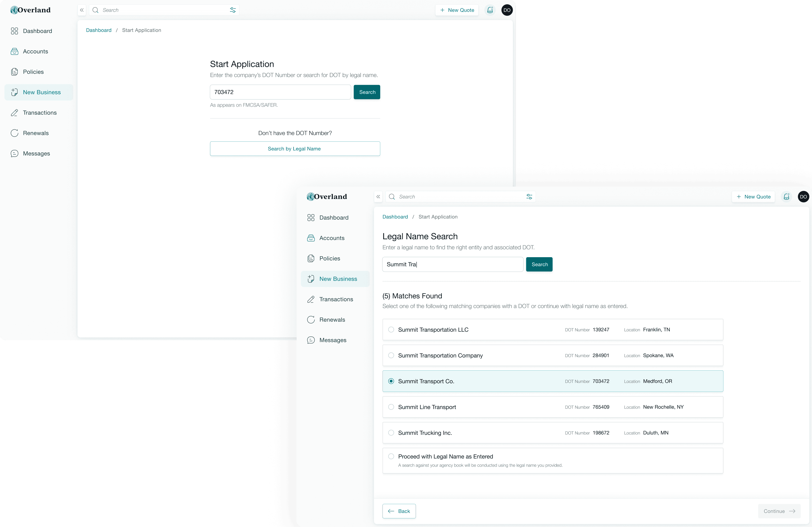Viewport: 812px width, 527px height.
Task: Click the Policies icon in top-left sidebar
Action: (x=14, y=72)
